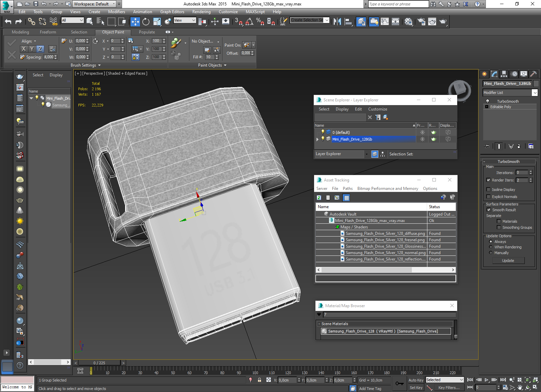Switch to Motion command panel tab

click(514, 74)
